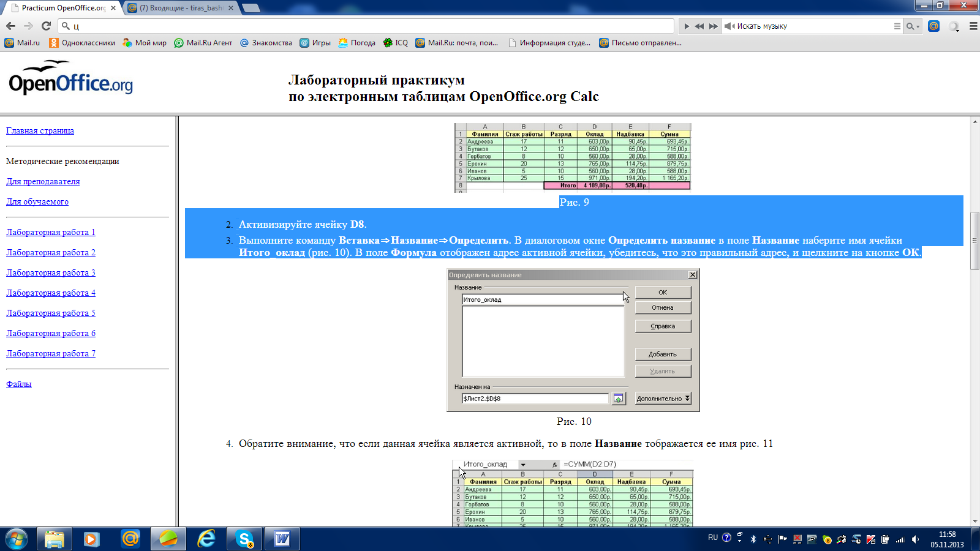Open Лабораторная работа 6

point(51,333)
